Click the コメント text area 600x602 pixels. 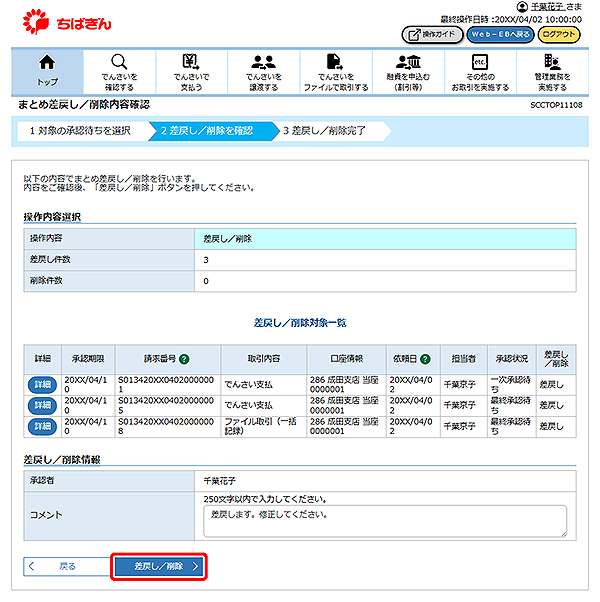click(x=385, y=520)
